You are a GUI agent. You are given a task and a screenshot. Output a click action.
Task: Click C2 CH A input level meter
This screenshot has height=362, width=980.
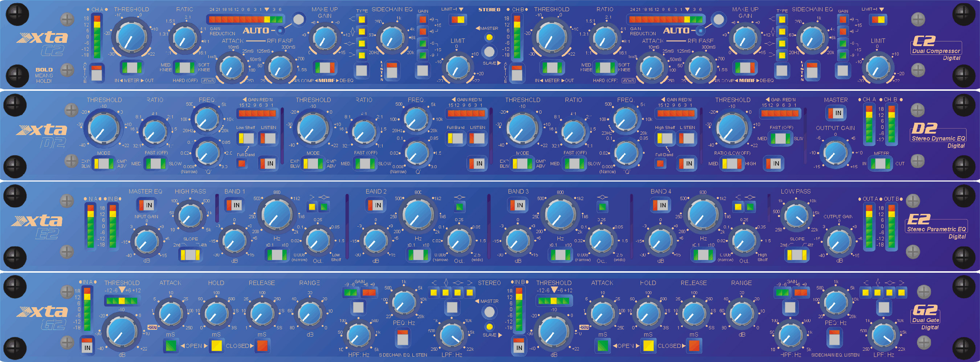tap(97, 36)
